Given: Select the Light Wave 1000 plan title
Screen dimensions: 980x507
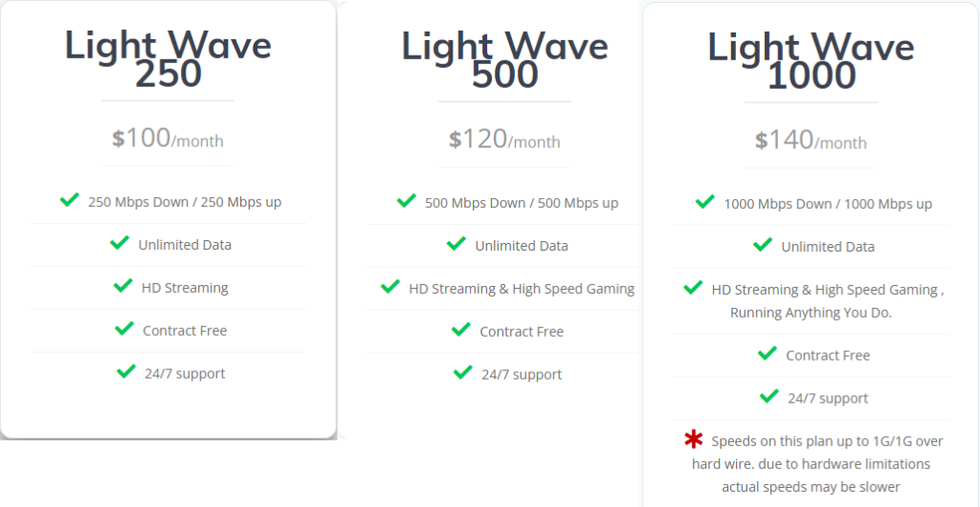Looking at the screenshot, I should 811,61.
